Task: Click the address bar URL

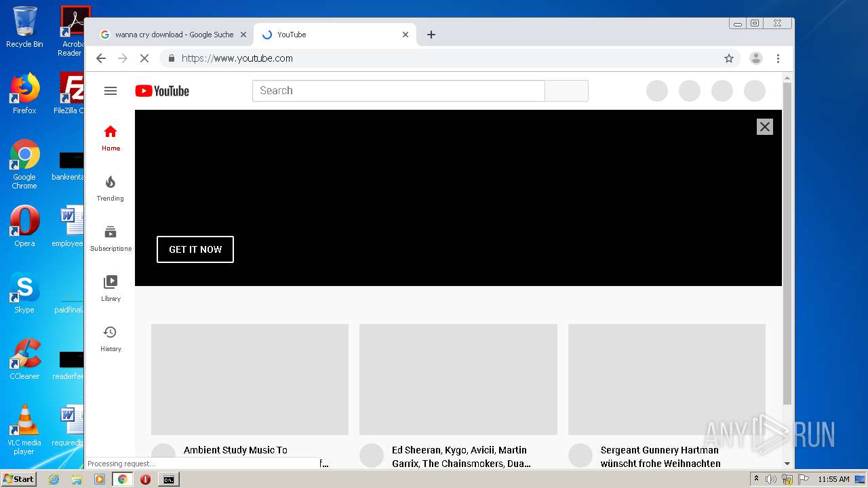Action: [237, 58]
